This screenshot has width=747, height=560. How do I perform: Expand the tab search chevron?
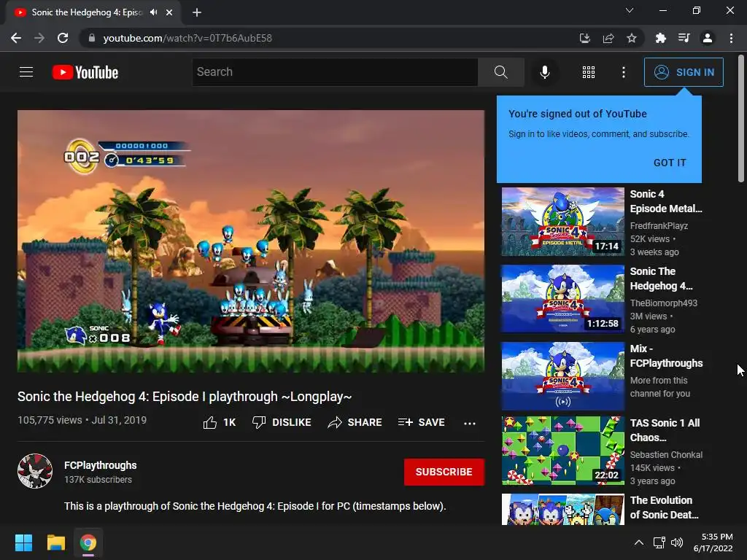click(630, 10)
